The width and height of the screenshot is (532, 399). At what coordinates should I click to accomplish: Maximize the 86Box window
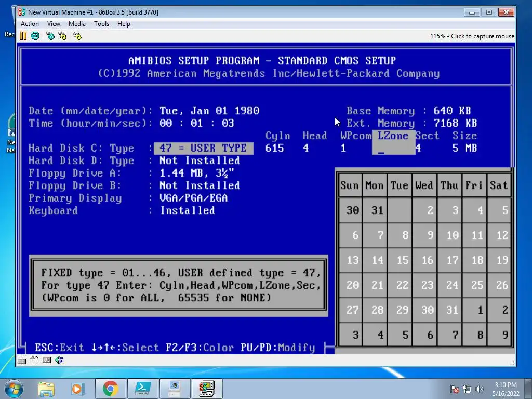pos(488,12)
